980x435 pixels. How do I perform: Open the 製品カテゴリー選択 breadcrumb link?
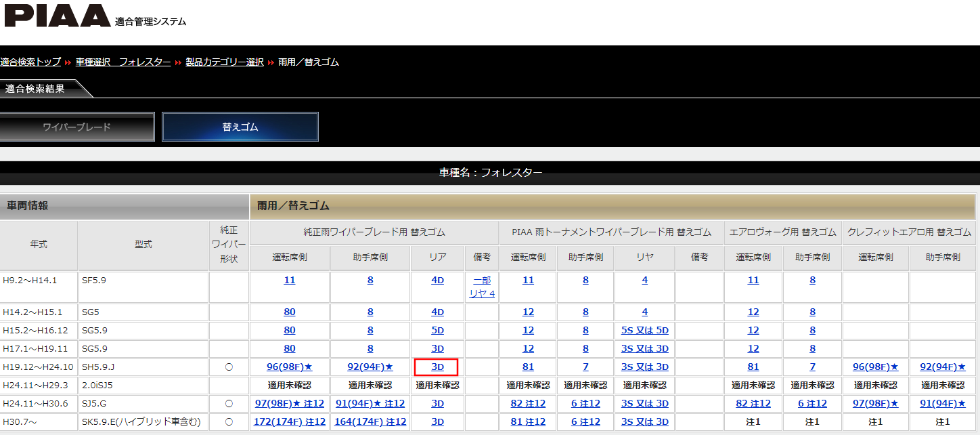(224, 62)
